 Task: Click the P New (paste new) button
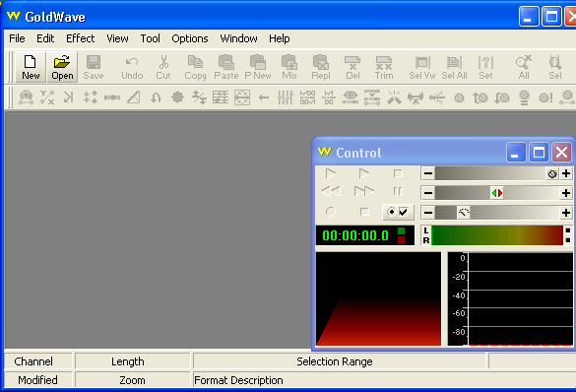click(x=258, y=67)
